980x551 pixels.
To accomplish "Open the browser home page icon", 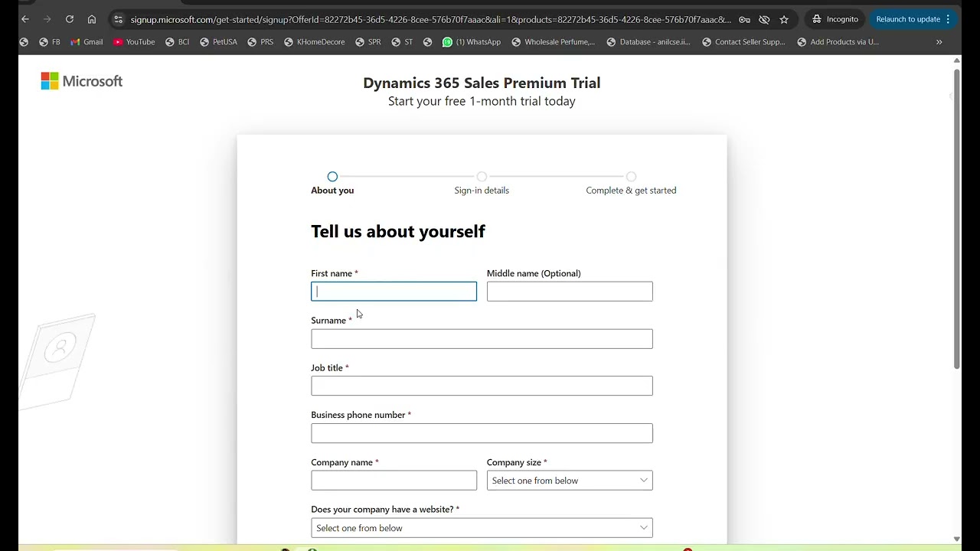I will click(92, 19).
